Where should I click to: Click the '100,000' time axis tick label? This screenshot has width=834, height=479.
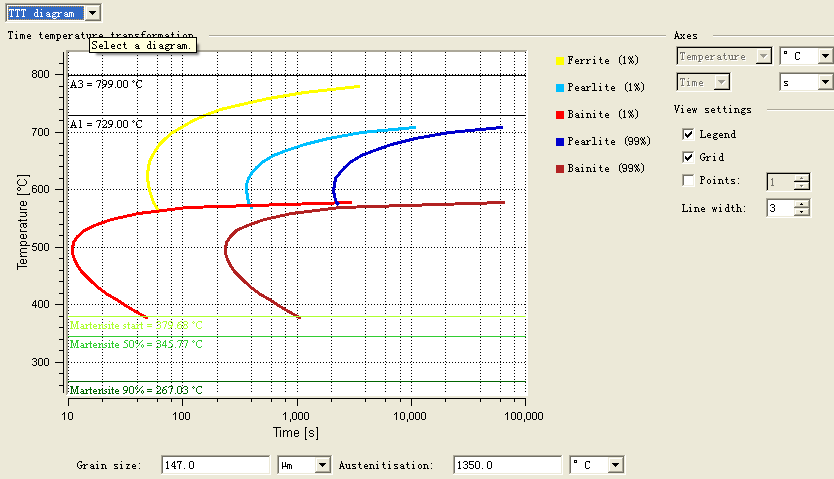pyautogui.click(x=524, y=416)
